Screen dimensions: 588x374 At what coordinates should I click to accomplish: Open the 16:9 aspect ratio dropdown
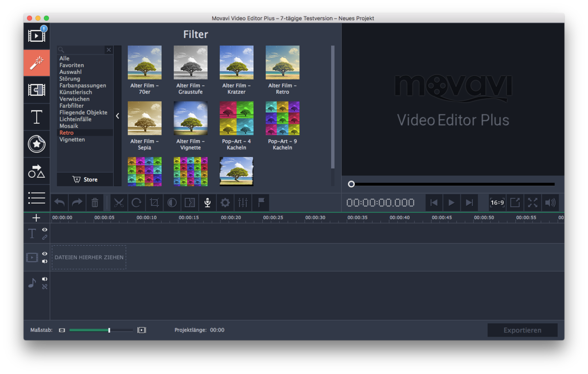[x=497, y=203]
